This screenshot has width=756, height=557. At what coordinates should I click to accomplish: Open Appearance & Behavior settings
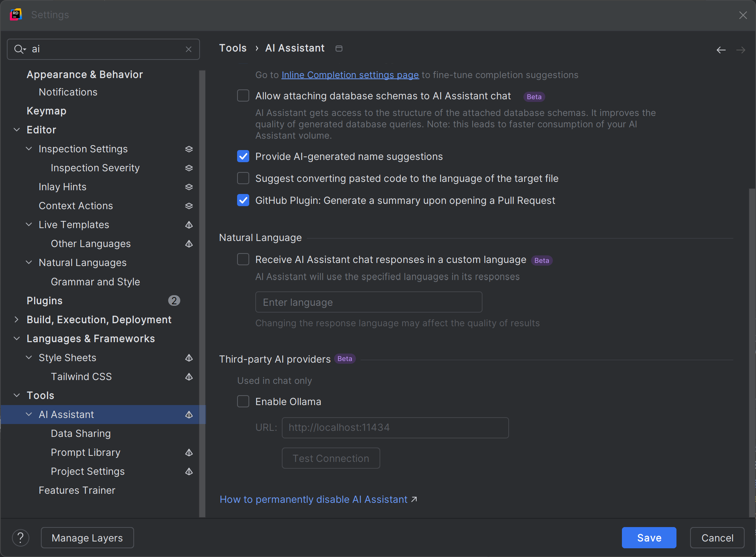[85, 75]
